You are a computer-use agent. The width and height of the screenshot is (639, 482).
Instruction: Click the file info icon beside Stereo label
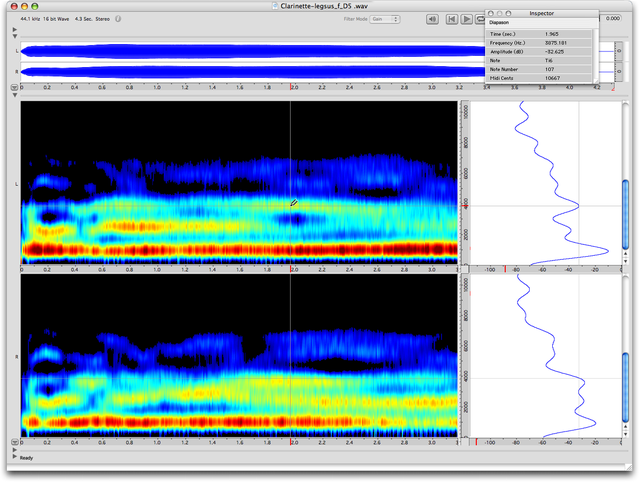click(119, 18)
